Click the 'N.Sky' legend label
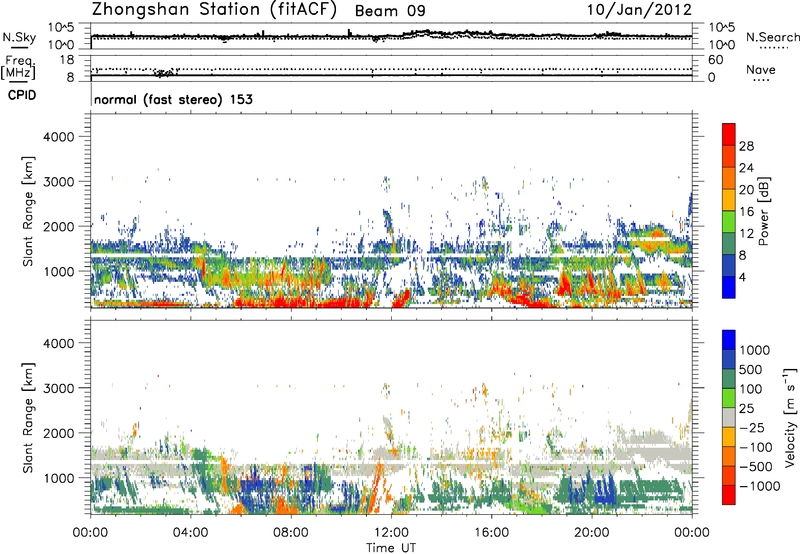Viewport: 800px width, 554px height. tap(19, 37)
